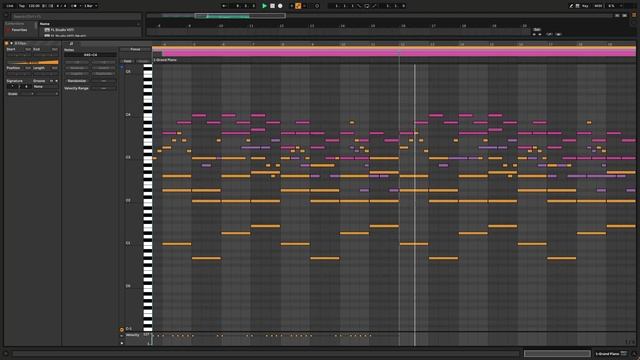
Task: Start playback with the green Play button
Action: 264,6
